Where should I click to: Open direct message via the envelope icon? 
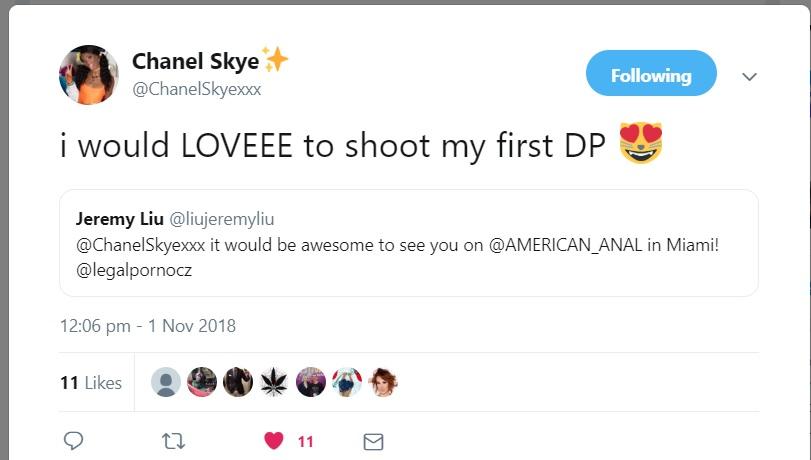[x=373, y=441]
